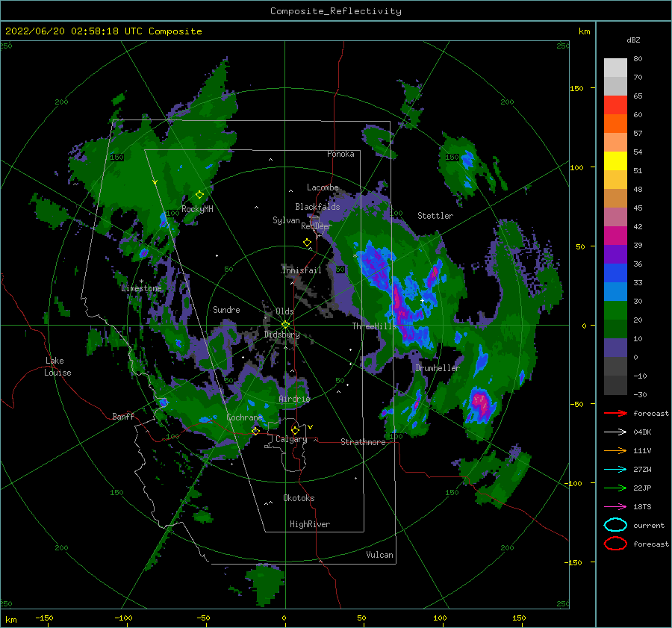
Task: Select the slate purple swatch between 10 and 0 dBZ
Action: [x=615, y=348]
